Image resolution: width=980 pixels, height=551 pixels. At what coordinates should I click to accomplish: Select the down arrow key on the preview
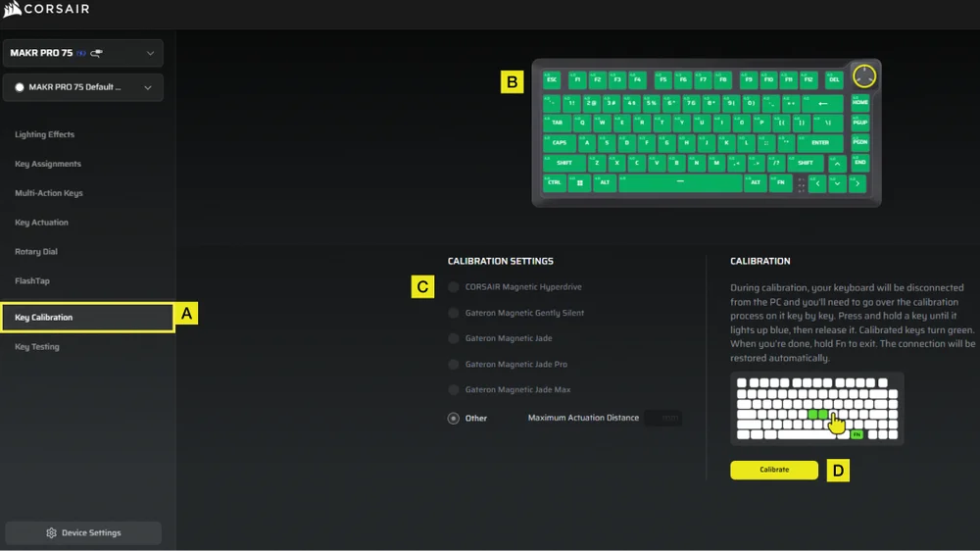838,183
